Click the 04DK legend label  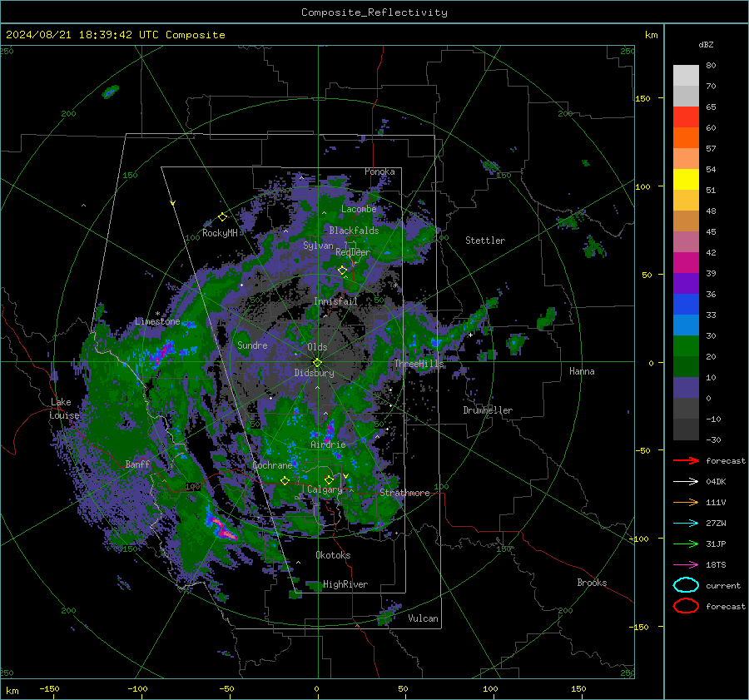pos(716,482)
